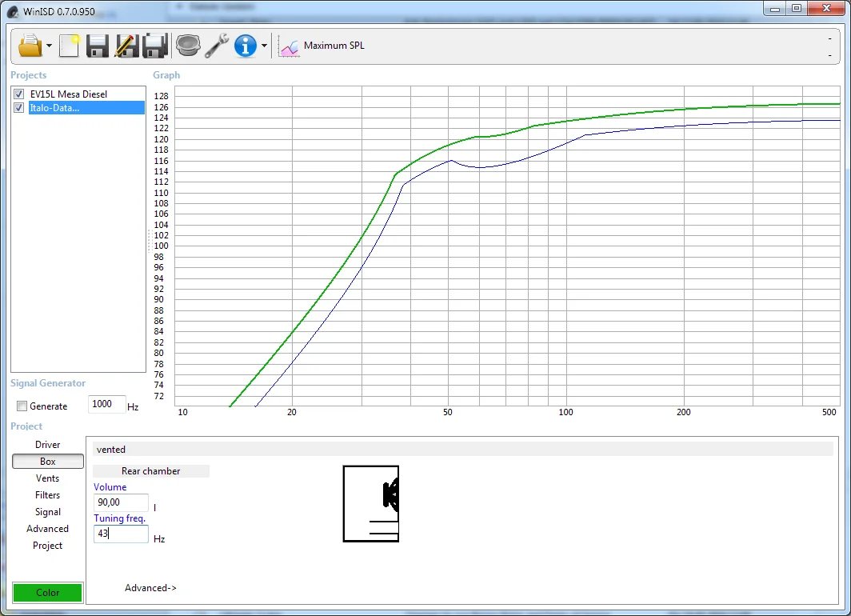
Task: Toggle the Italo-Data project checkbox
Action: 19,108
